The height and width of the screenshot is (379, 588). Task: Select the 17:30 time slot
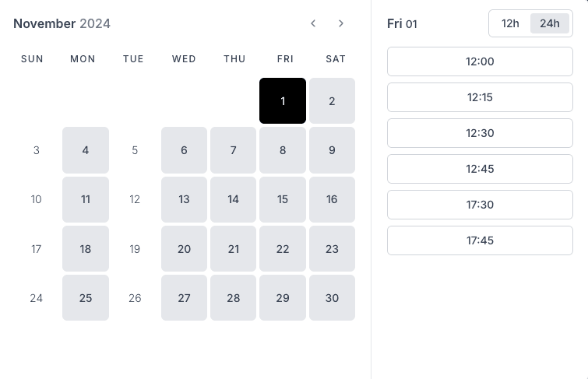[480, 205]
